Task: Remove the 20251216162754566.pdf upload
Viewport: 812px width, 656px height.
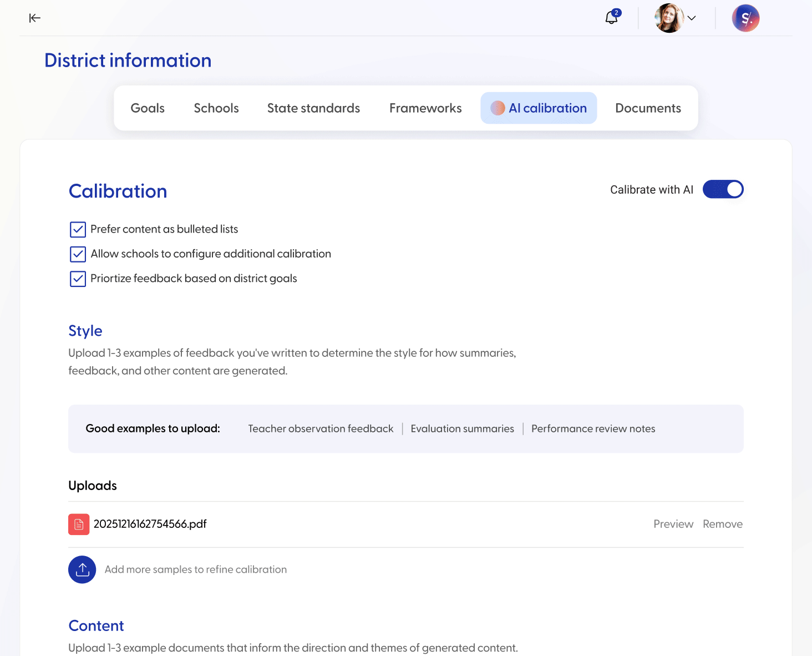Action: click(x=722, y=524)
